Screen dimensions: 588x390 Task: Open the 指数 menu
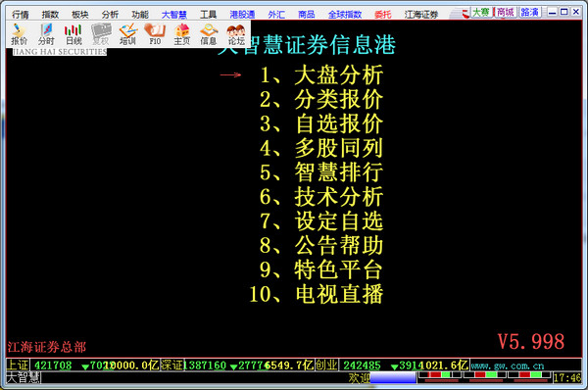tap(50, 15)
